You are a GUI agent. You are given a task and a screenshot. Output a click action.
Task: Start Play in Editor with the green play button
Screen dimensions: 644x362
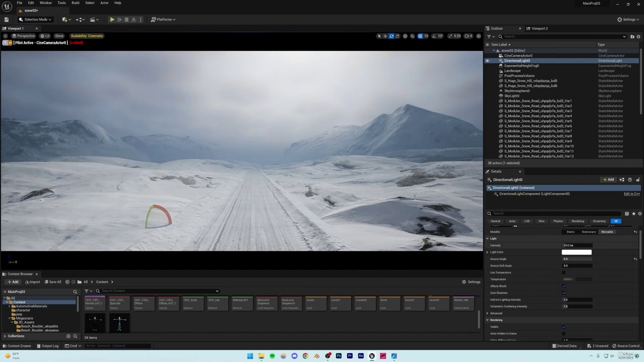[x=112, y=20]
